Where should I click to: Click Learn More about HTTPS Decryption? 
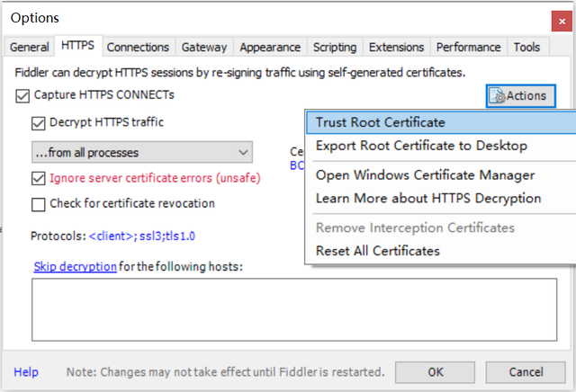(x=441, y=198)
